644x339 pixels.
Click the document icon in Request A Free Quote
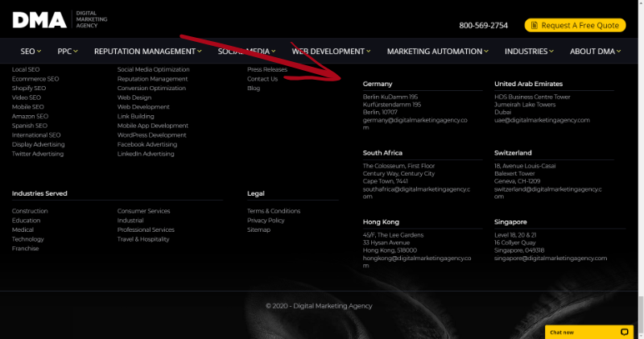pos(534,26)
